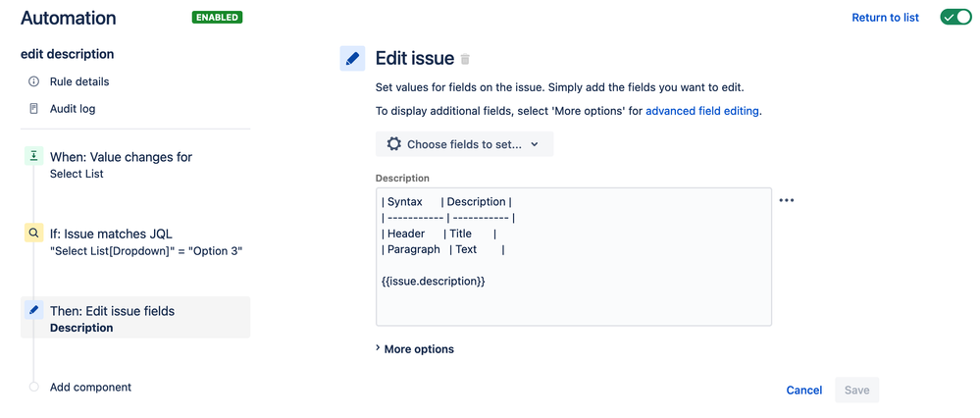Toggle the rule enabled switch off
The image size is (980, 418).
pos(955,18)
